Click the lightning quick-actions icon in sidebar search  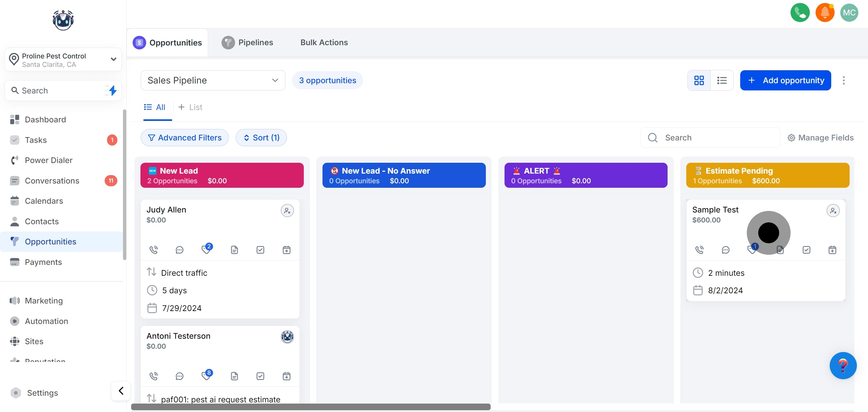pos(112,90)
